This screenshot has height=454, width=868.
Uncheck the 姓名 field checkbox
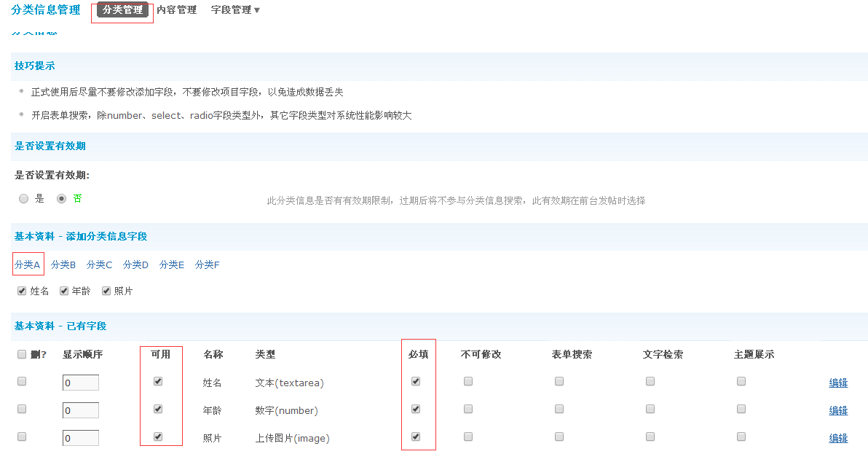point(22,290)
